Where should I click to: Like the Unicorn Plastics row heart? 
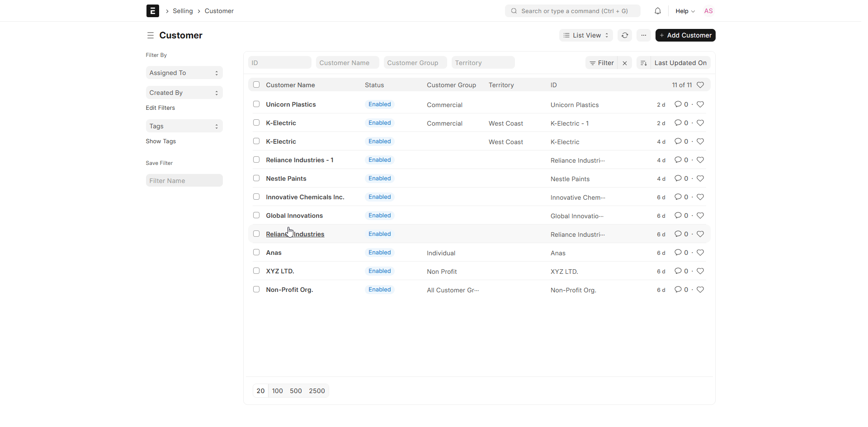(700, 104)
